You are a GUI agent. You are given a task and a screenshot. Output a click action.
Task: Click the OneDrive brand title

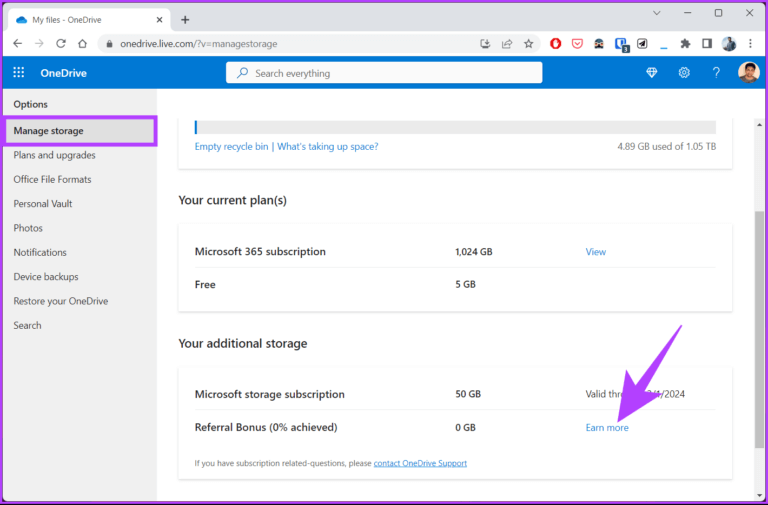64,73
